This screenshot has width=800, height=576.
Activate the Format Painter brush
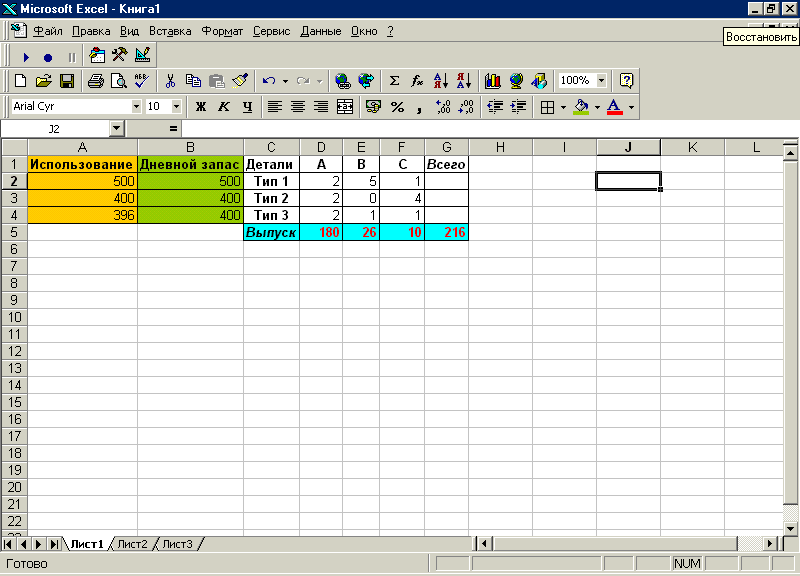[x=240, y=81]
